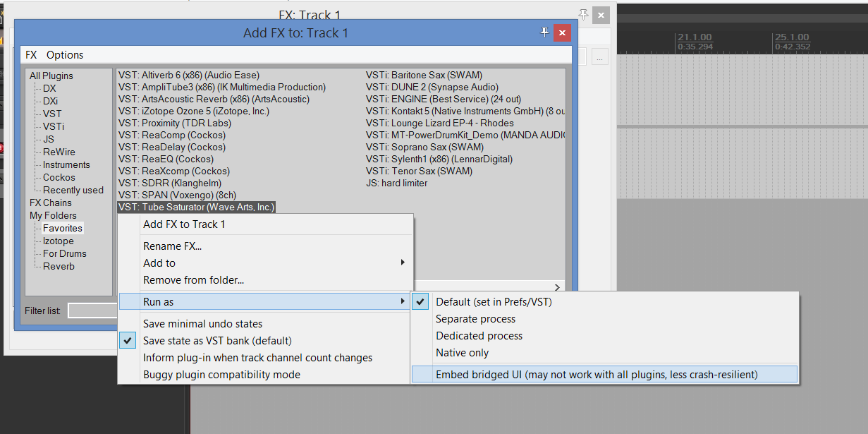Screen dimensions: 868x434
Task: Select VSTi: Kontakt 5 plugin
Action: (465, 111)
